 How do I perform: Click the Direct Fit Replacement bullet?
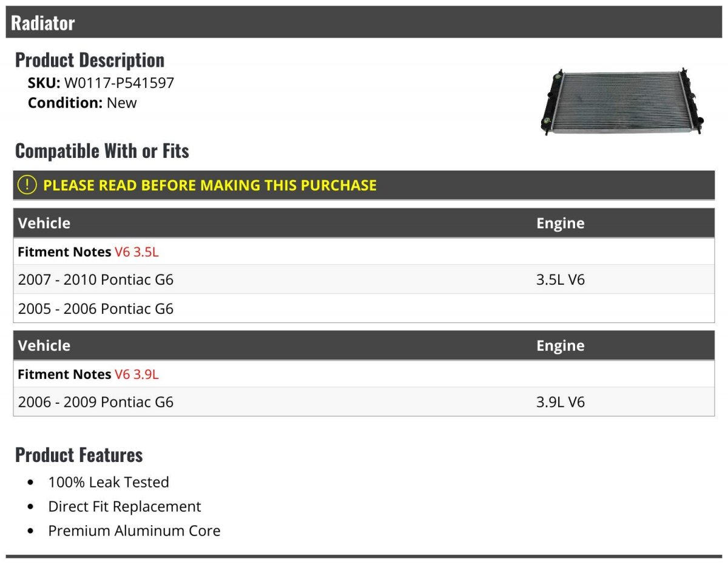124,507
